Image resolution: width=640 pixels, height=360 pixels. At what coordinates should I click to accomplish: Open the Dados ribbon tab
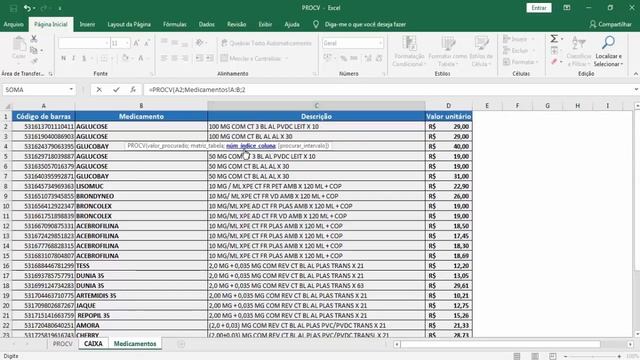(207, 24)
